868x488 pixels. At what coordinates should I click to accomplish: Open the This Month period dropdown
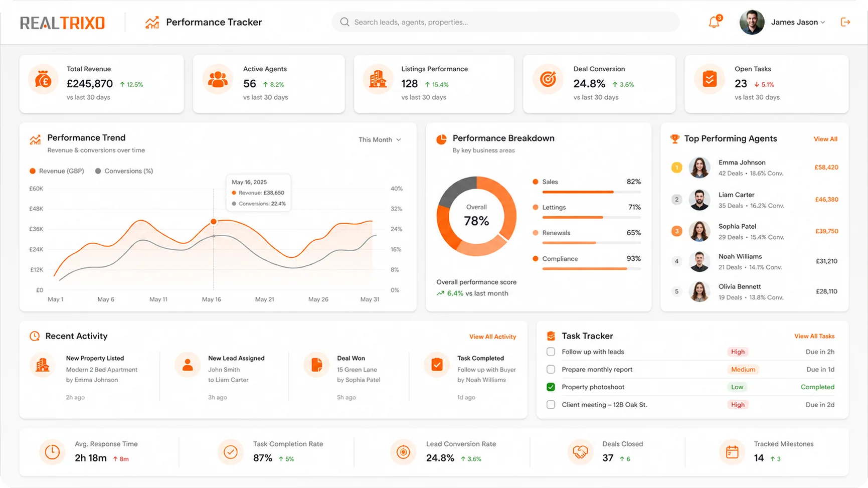point(380,139)
